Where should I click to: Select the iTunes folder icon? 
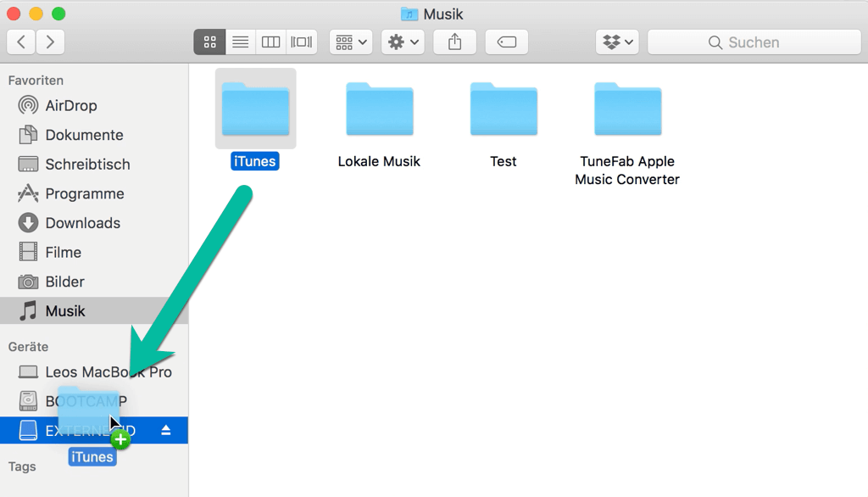256,109
